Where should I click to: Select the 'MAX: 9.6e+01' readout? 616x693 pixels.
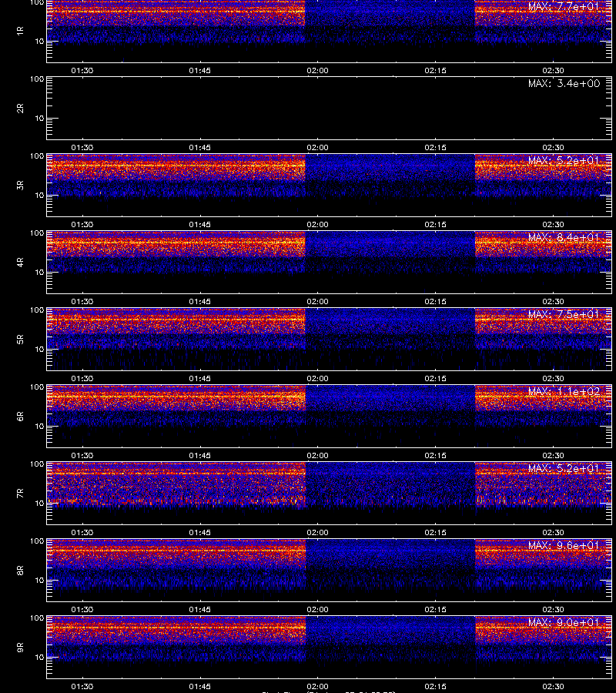564,545
